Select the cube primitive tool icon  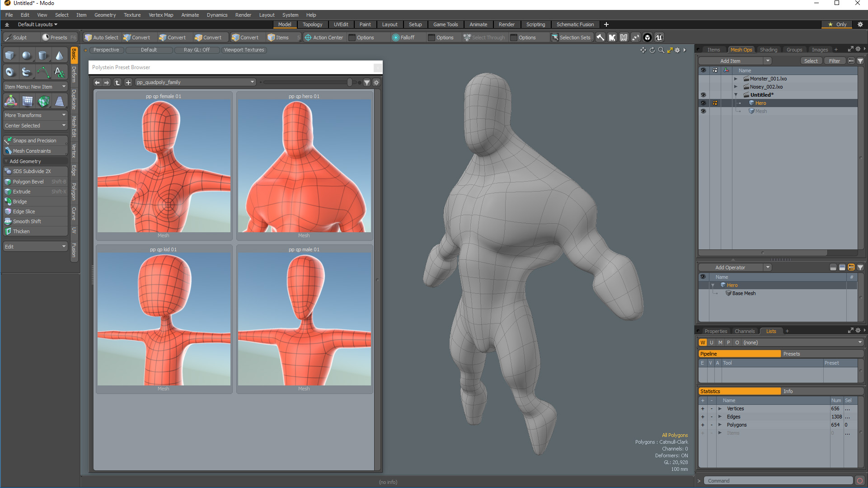click(x=10, y=56)
